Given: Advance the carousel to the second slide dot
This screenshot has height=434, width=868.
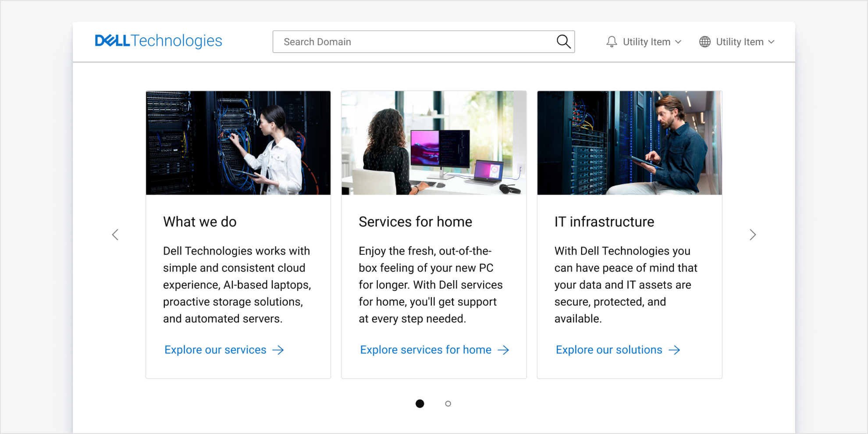Looking at the screenshot, I should tap(448, 403).
